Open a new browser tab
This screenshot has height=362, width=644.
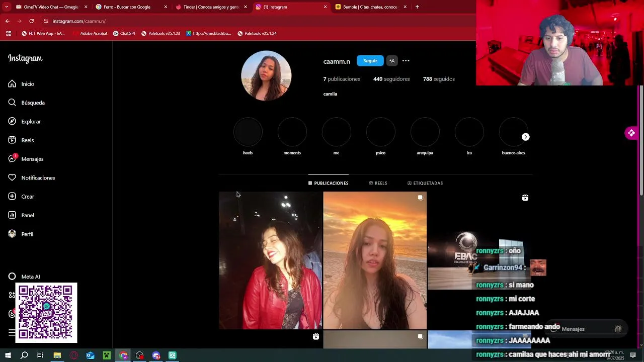(x=417, y=7)
